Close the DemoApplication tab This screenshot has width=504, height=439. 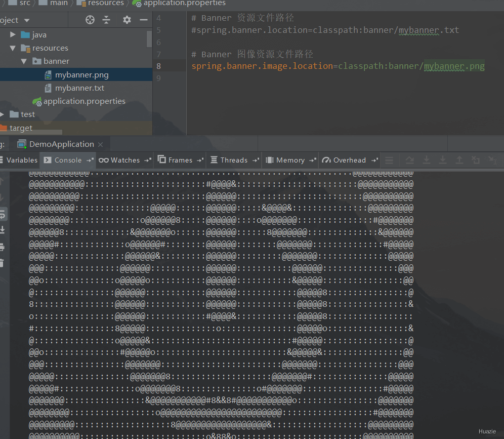(x=100, y=145)
